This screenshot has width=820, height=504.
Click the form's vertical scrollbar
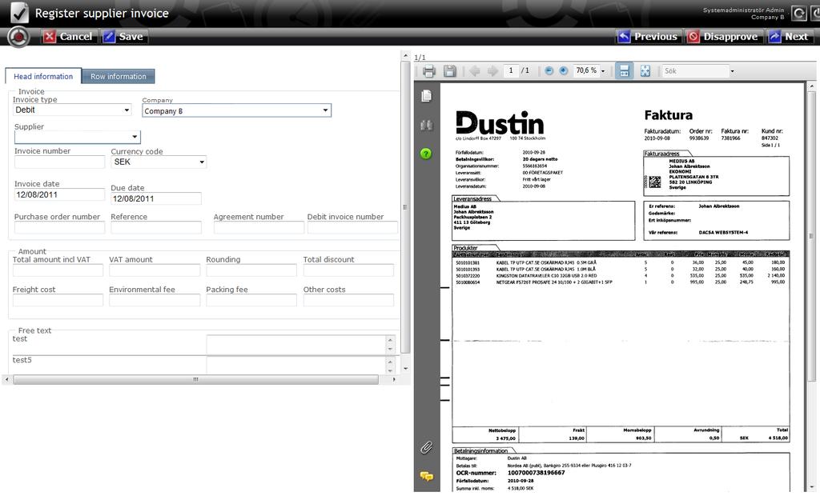point(406,208)
